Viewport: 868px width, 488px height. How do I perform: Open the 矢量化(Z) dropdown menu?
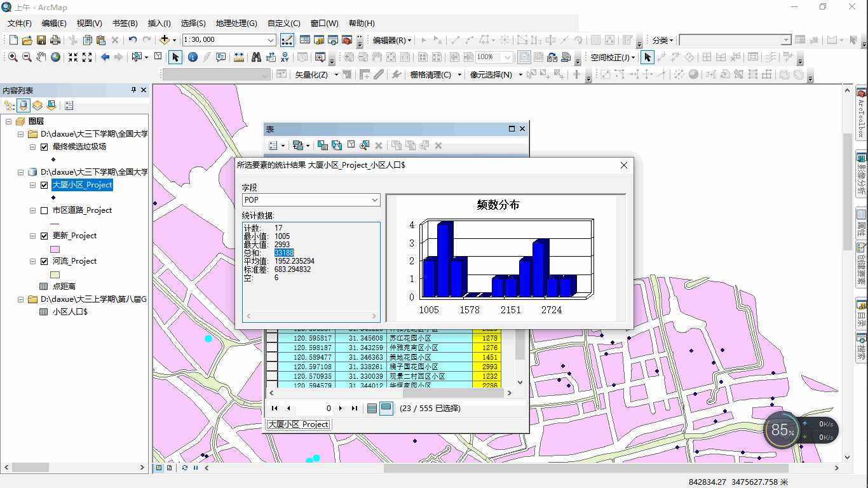pyautogui.click(x=316, y=74)
